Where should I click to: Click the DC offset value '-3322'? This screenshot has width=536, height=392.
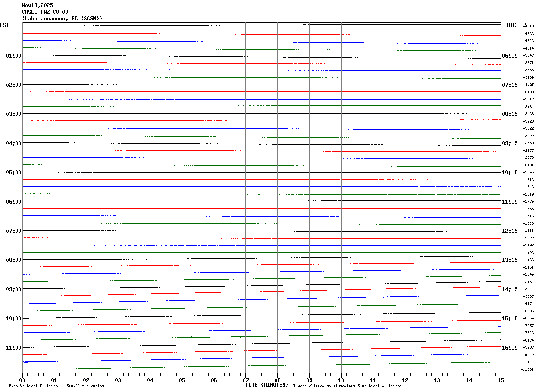click(528, 128)
